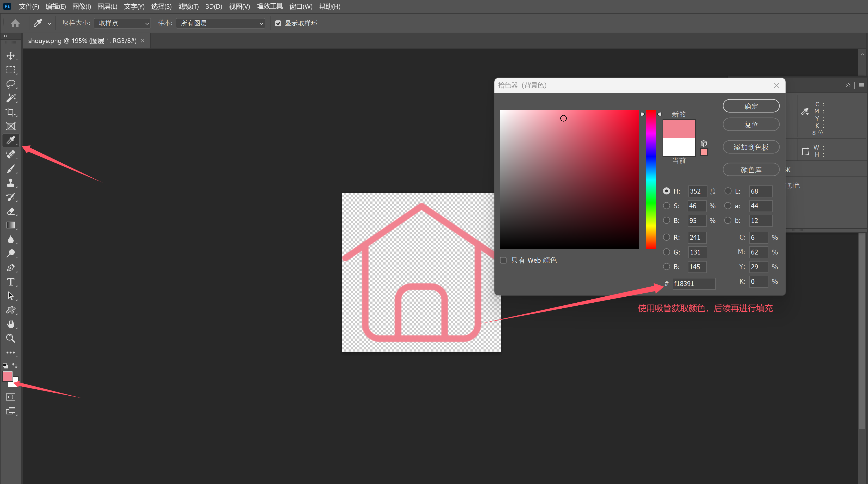This screenshot has width=868, height=484.
Task: Open the Edit Toolbar ellipsis menu
Action: (x=10, y=353)
